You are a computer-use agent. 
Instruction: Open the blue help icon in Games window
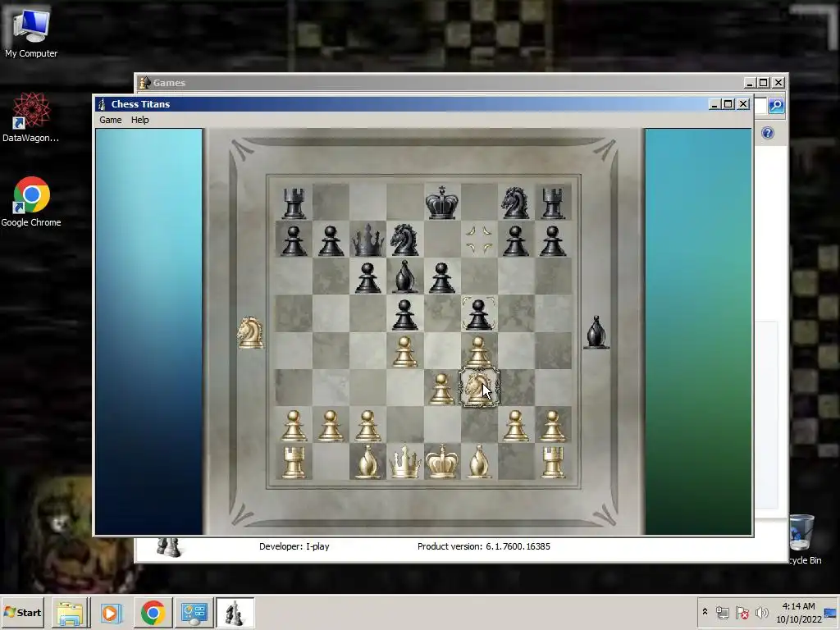[x=768, y=133]
